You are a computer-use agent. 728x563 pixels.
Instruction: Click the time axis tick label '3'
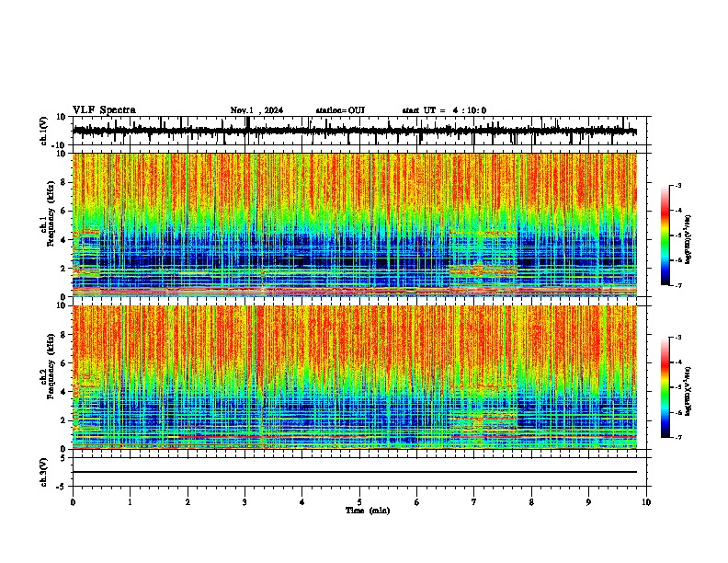coord(245,502)
